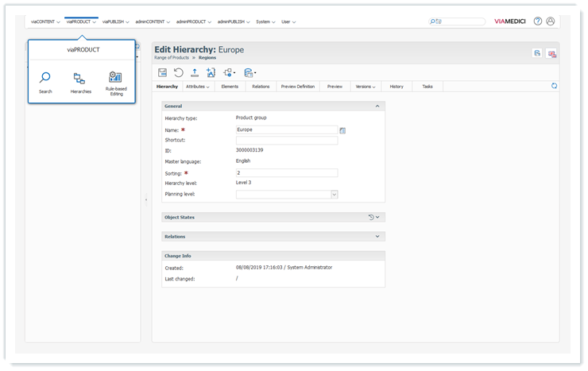Click the Shortcut input field

(286, 141)
